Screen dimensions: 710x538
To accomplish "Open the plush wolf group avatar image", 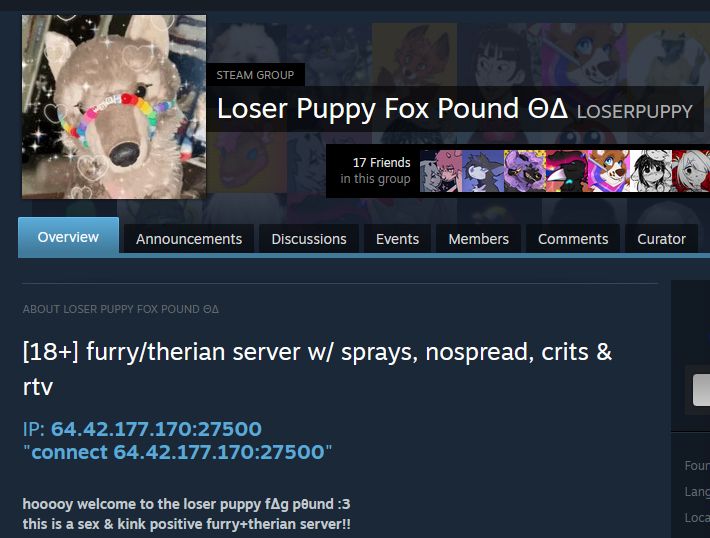I will pyautogui.click(x=114, y=106).
